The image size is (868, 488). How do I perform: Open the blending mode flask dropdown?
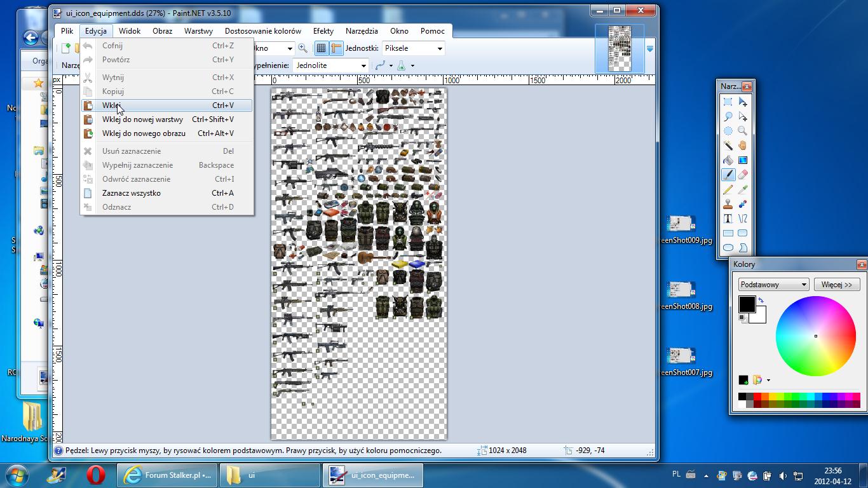412,65
